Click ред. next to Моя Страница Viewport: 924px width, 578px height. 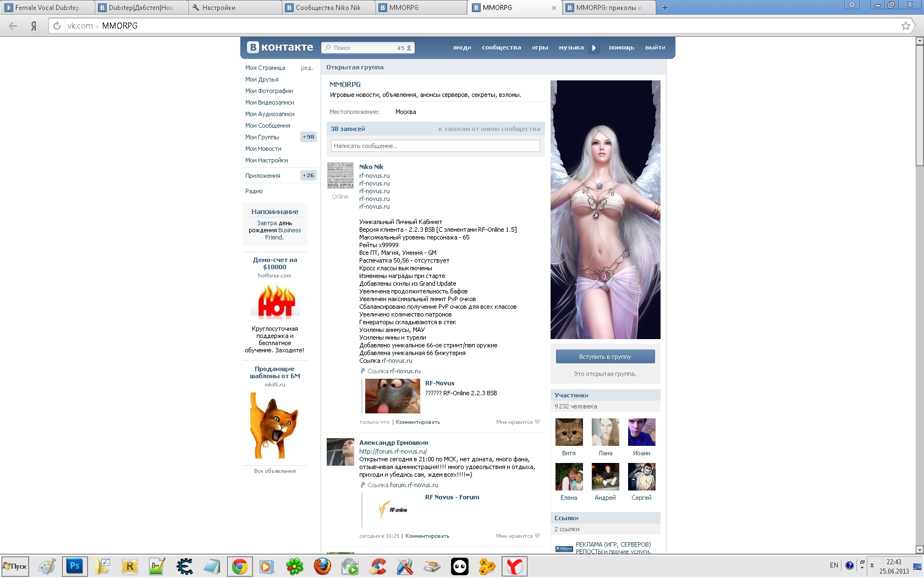click(x=307, y=68)
